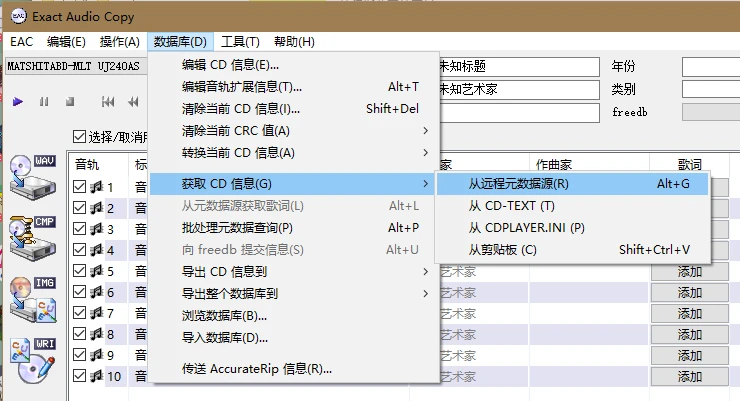Choose 导入数据库(D)... entry

pyautogui.click(x=294, y=338)
